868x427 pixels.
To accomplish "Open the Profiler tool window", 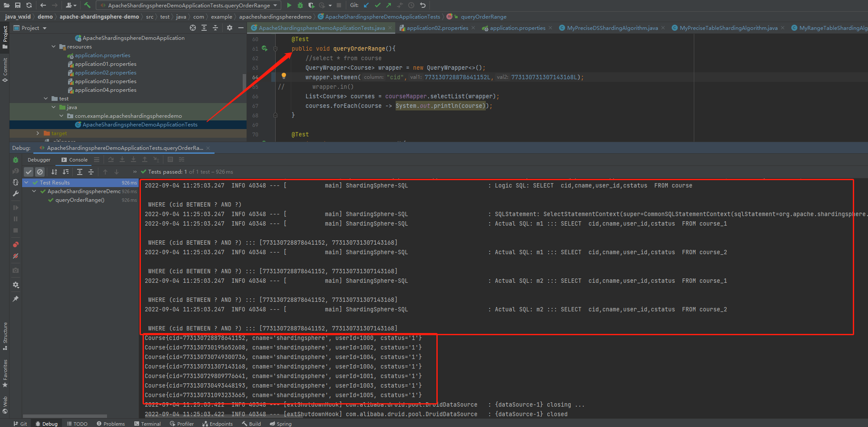I will coord(182,424).
